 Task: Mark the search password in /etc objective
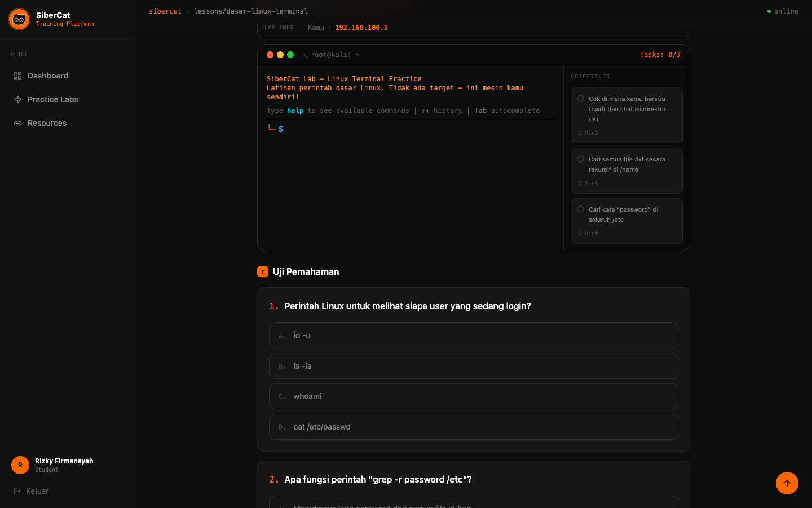pyautogui.click(x=580, y=209)
